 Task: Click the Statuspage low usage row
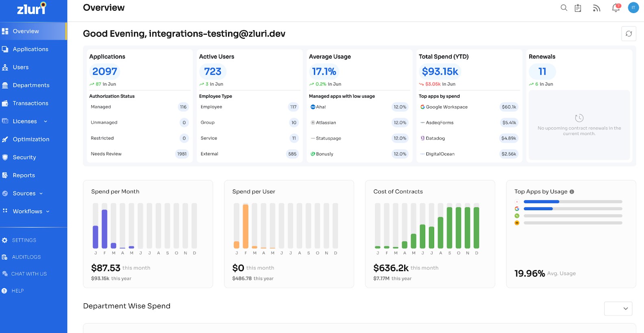tap(359, 138)
